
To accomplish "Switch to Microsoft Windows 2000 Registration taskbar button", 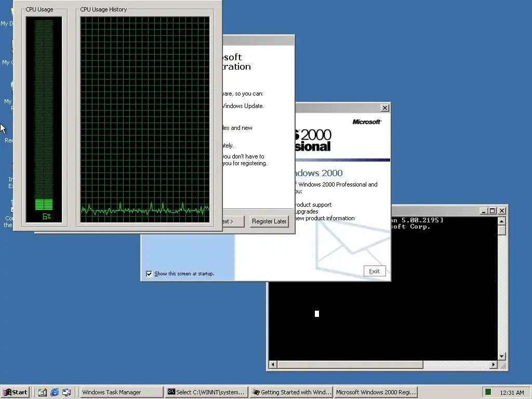I will (376, 392).
